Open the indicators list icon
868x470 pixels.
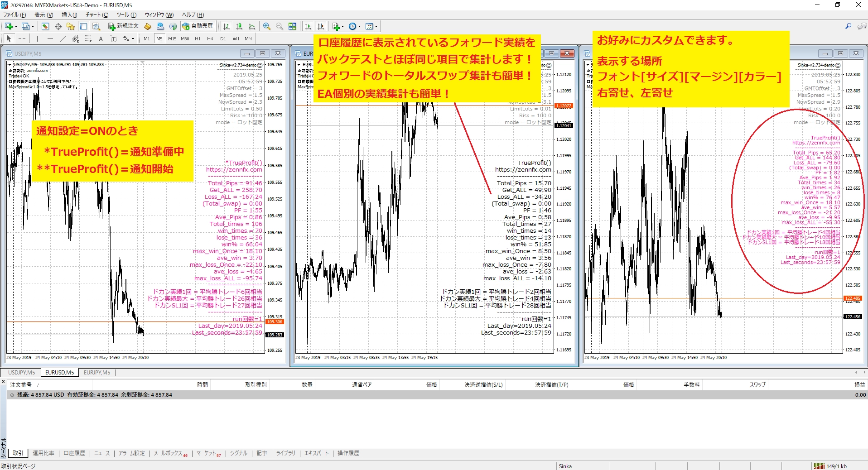click(x=336, y=26)
